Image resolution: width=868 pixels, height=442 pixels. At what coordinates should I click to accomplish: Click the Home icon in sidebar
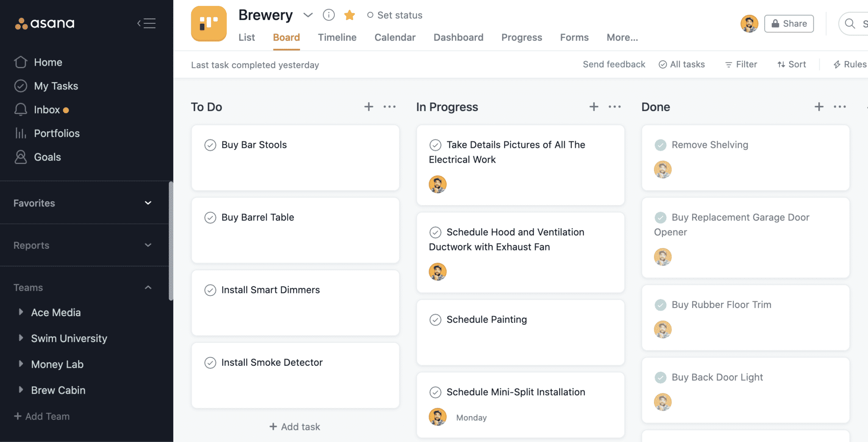coord(20,62)
